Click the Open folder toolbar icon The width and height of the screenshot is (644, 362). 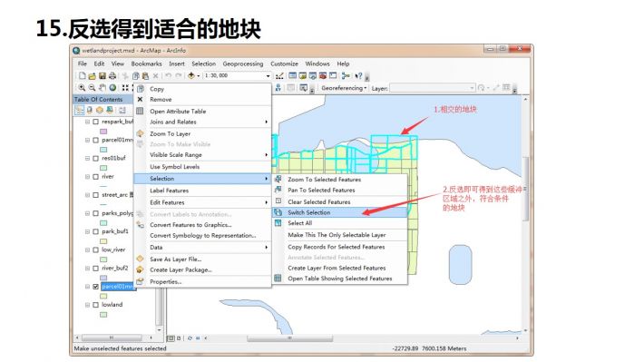(92, 75)
